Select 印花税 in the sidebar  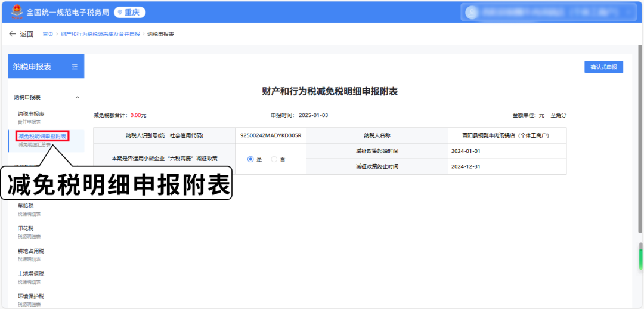point(26,228)
